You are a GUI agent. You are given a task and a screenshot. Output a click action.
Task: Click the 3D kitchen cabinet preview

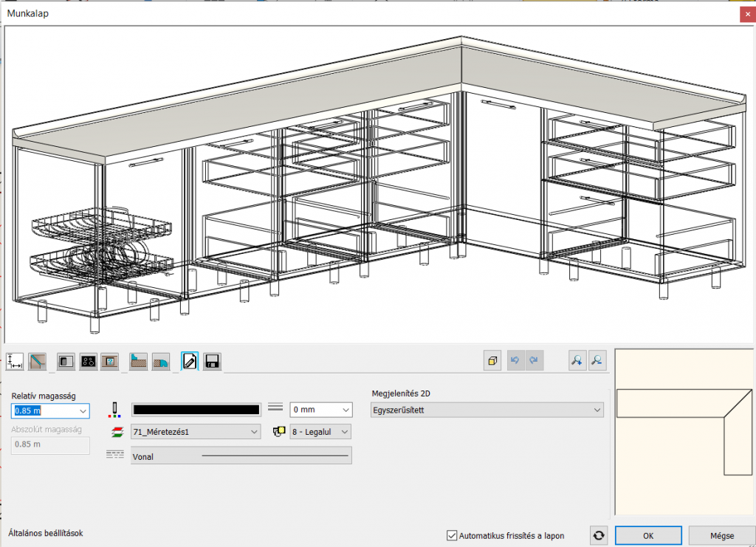point(379,184)
